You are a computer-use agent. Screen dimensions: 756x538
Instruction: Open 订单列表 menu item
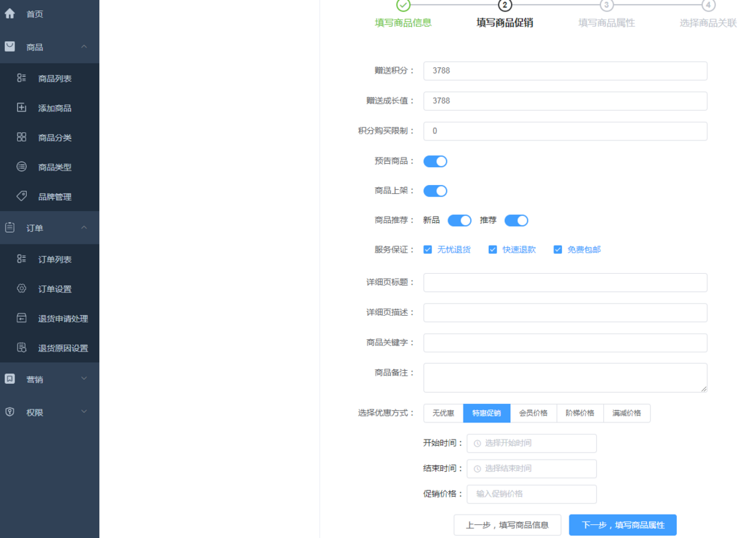click(x=50, y=259)
